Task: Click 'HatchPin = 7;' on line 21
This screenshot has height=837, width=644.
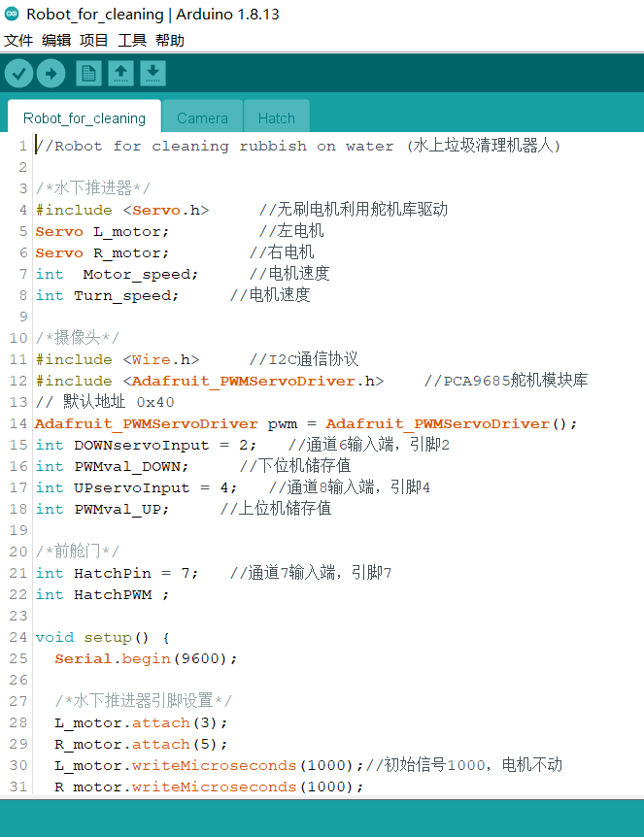Action: 136,573
